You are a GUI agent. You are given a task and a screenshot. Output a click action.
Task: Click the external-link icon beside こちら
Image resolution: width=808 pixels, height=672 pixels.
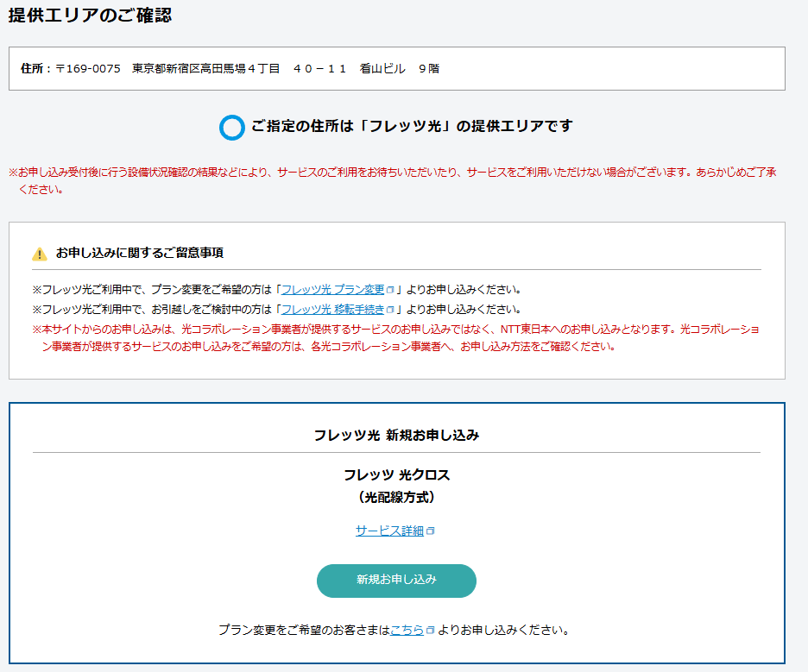click(430, 630)
